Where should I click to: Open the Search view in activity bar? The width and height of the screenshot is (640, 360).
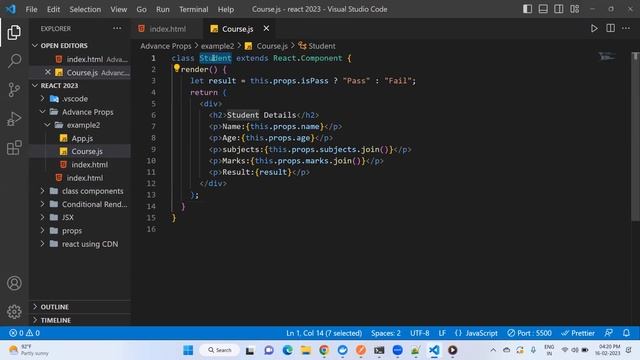(14, 61)
